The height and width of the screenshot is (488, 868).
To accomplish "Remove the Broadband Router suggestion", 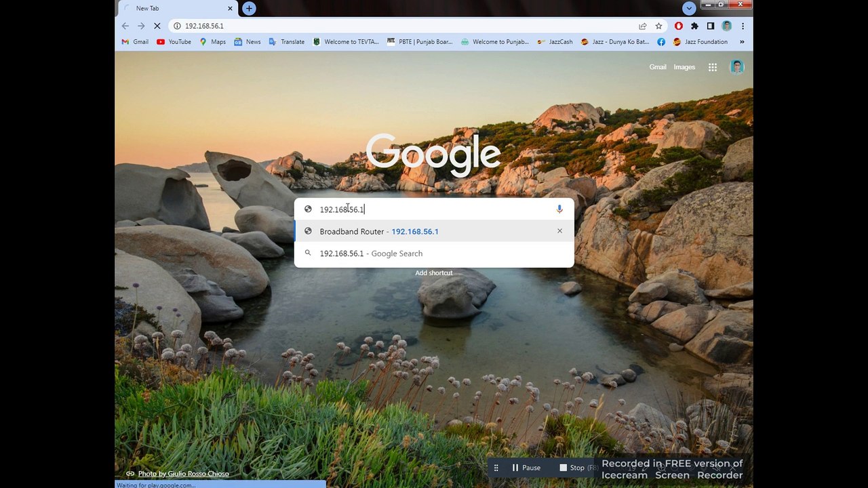I will (559, 231).
